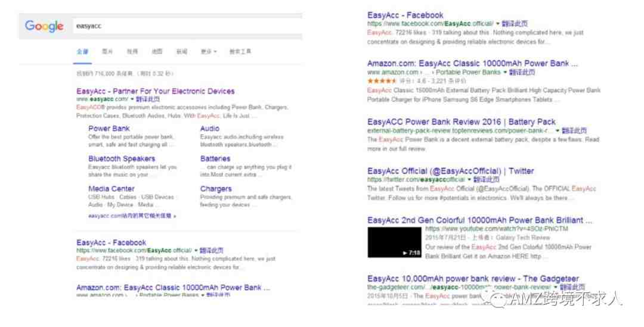Open The Gadgeteer power bank review result
The image size is (644, 327).
tap(473, 279)
